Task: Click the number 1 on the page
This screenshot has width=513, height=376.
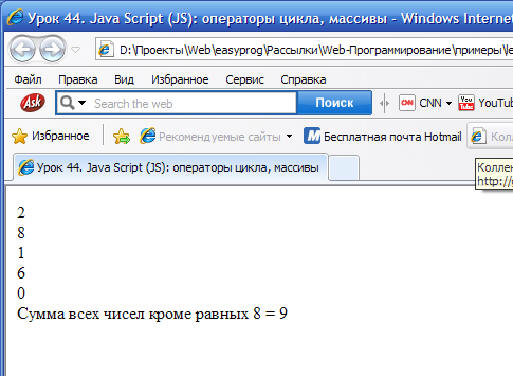Action: 21,253
